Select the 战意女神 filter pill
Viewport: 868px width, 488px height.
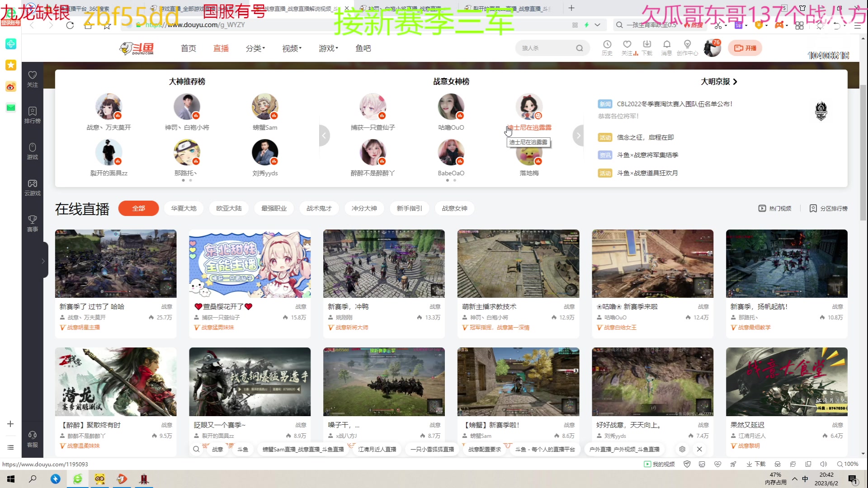455,208
